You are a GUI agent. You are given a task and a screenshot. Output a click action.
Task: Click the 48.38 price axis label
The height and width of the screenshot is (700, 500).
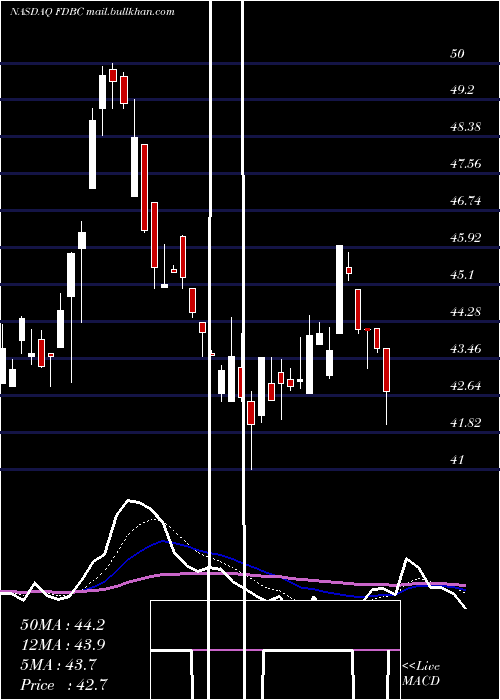(466, 127)
